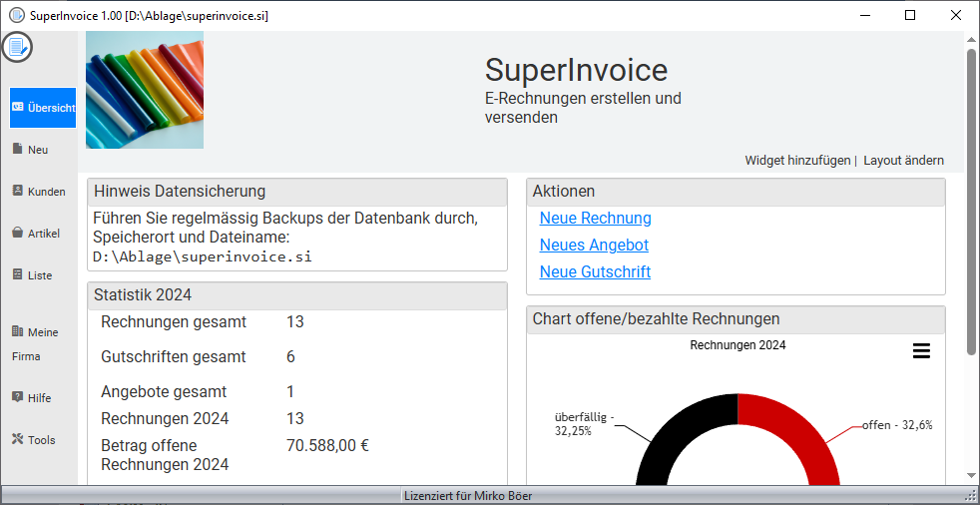
Task: Click the status bar resize grip
Action: 972,497
